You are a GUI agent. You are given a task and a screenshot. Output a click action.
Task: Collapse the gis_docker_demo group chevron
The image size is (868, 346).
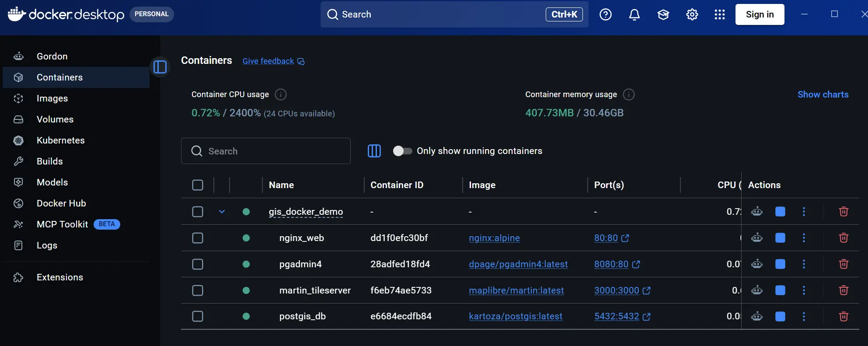pos(222,212)
